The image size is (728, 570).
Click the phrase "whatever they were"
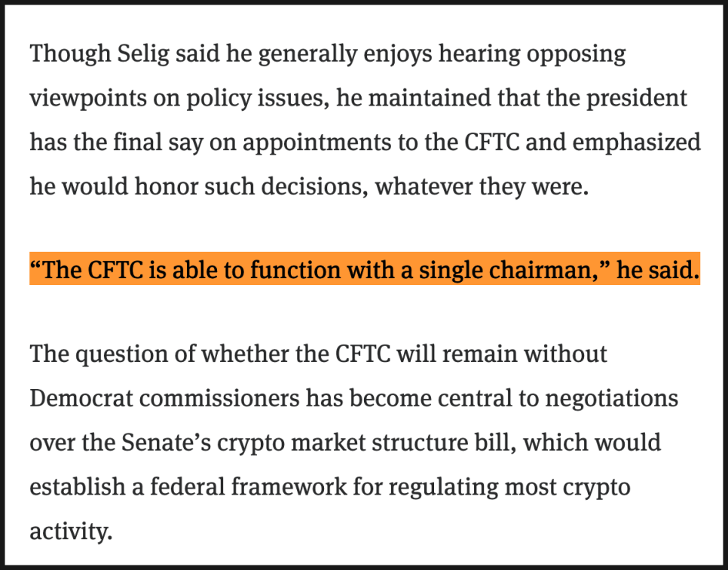coord(481,186)
